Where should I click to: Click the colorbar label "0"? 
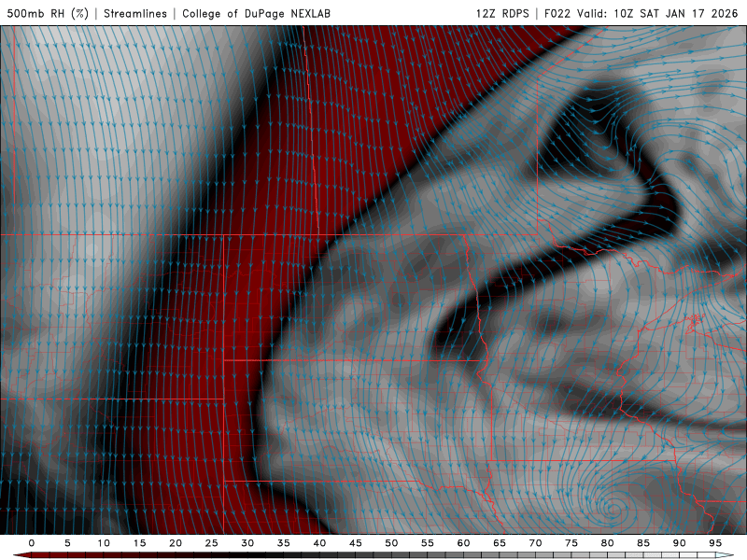(x=32, y=543)
